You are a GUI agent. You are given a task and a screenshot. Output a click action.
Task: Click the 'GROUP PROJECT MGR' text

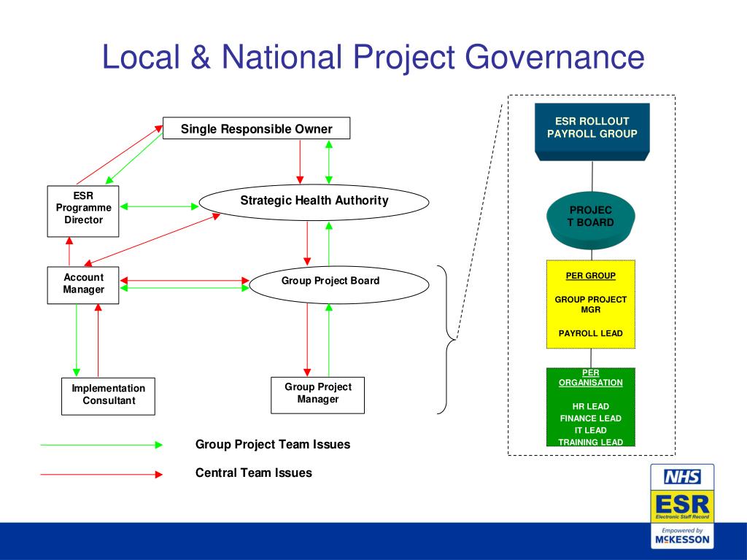tap(591, 304)
